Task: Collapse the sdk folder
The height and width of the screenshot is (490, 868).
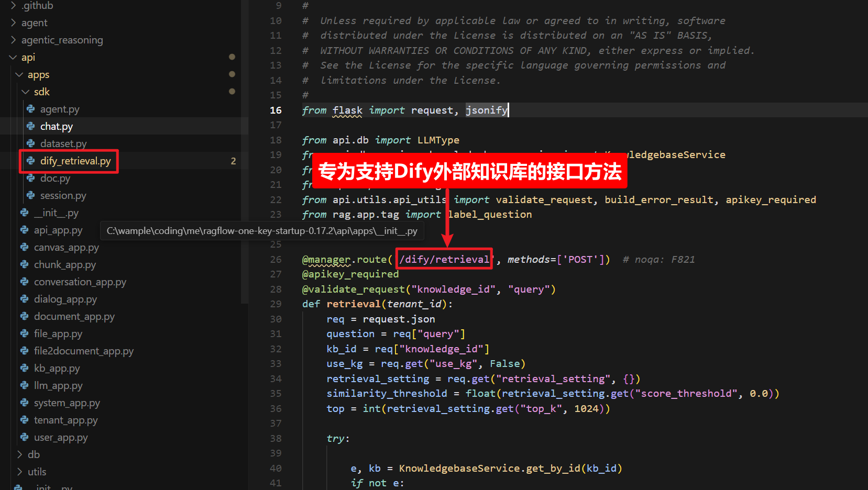Action: pyautogui.click(x=26, y=92)
